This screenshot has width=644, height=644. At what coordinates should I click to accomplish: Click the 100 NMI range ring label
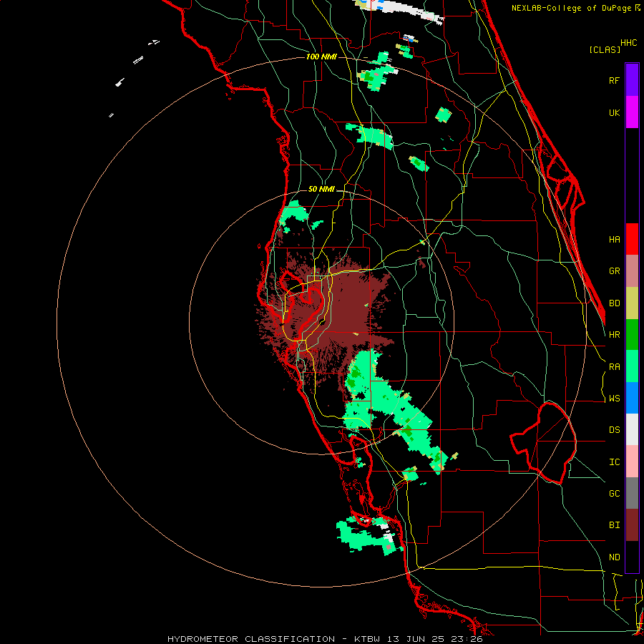[321, 57]
